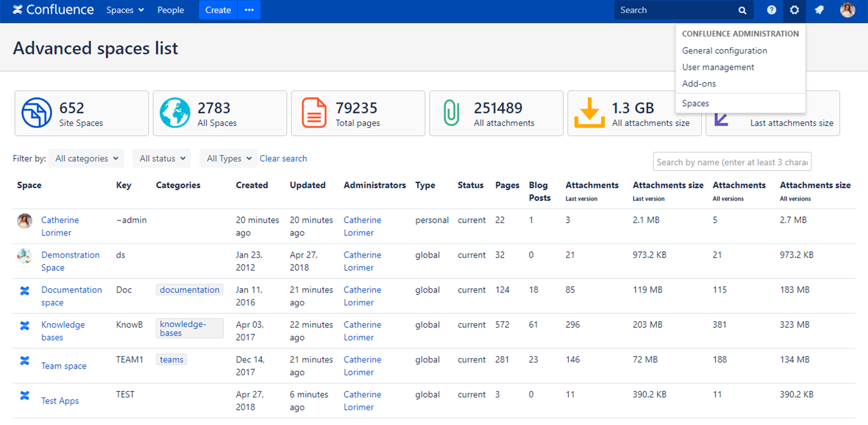Viewport: 868px width, 425px height.
Task: Click the 203 MB attachment size cell
Action: (x=647, y=325)
